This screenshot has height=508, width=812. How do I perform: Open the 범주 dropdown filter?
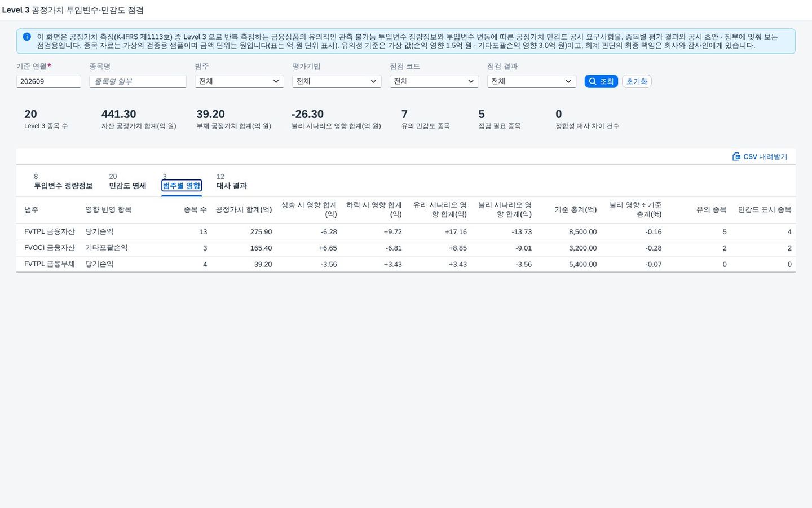(239, 81)
